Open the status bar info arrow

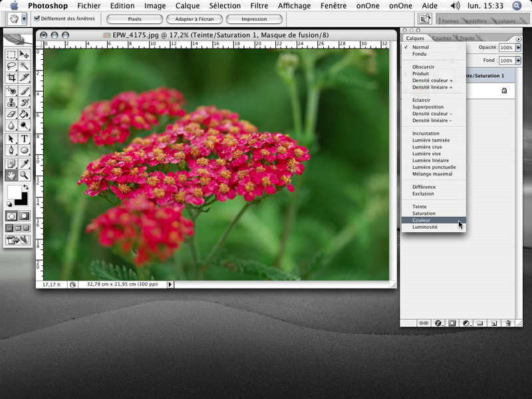[x=170, y=285]
